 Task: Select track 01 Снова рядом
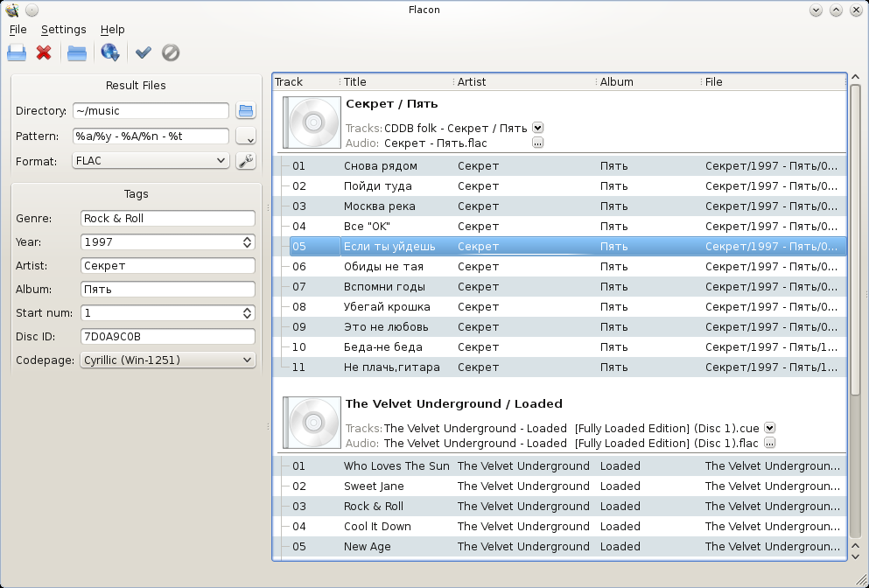tap(560, 165)
